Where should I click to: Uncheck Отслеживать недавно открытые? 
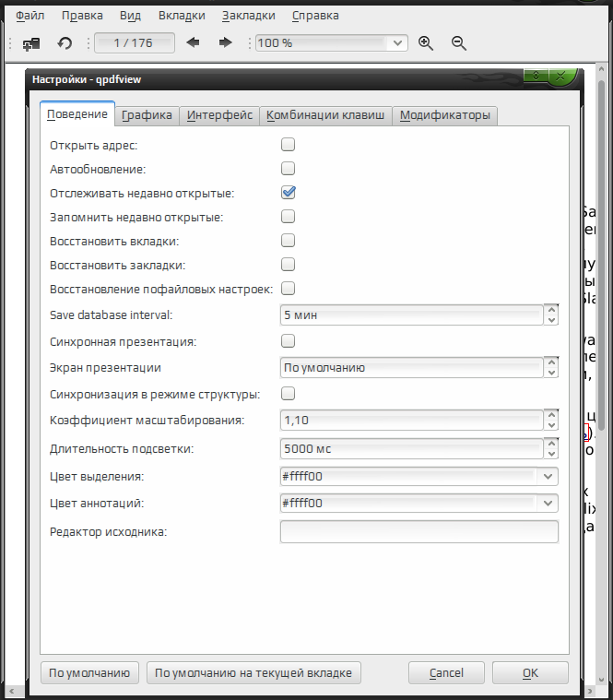pos(289,193)
